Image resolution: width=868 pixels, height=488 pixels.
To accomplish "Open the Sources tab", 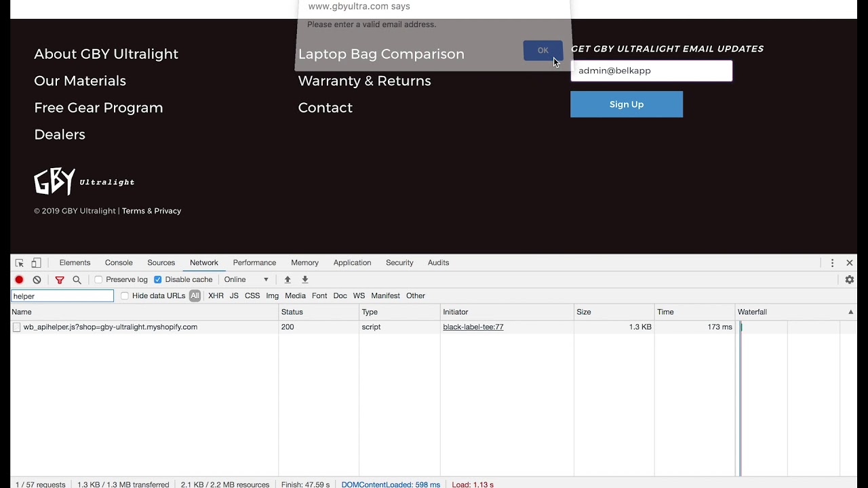I will [161, 262].
